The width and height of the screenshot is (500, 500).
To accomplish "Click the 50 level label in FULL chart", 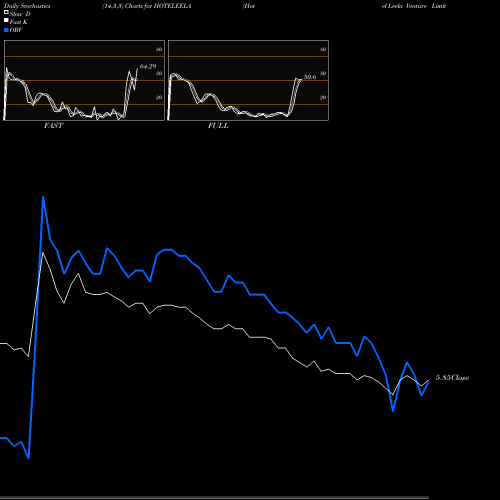I will click(323, 73).
